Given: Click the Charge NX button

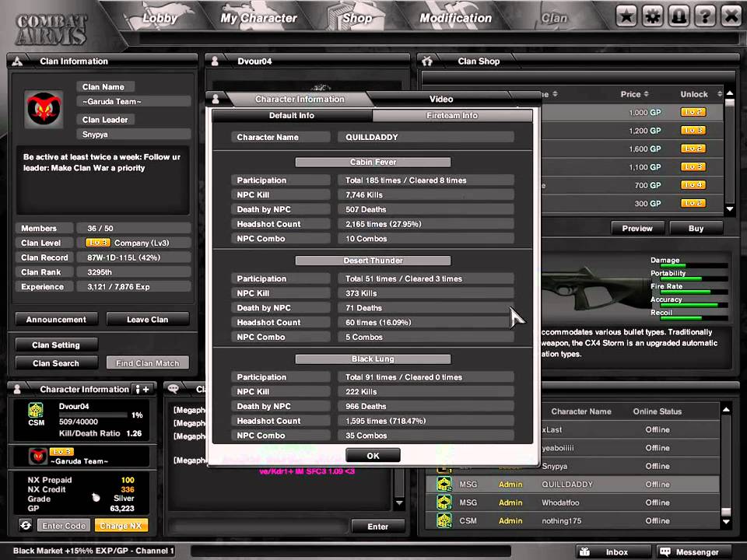Looking at the screenshot, I should pos(121,525).
